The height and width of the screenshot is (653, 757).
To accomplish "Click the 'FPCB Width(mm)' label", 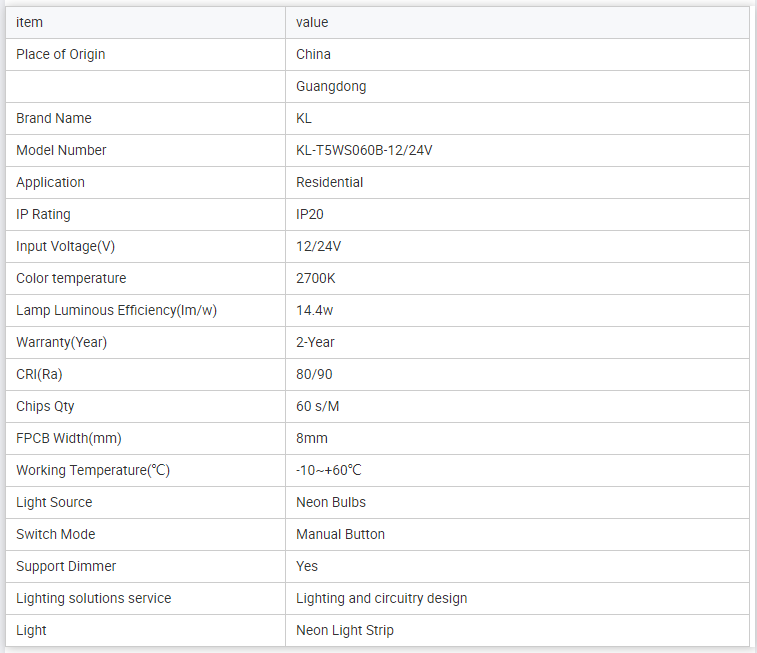I will point(69,438).
